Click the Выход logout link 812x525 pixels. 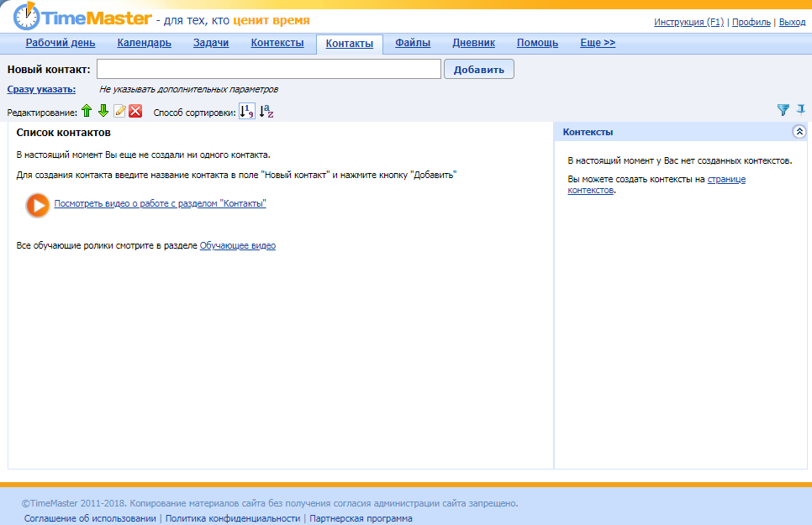pyautogui.click(x=792, y=22)
